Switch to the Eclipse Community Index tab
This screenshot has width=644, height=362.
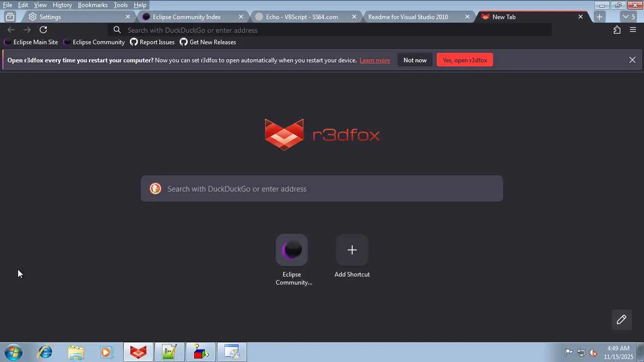click(193, 17)
